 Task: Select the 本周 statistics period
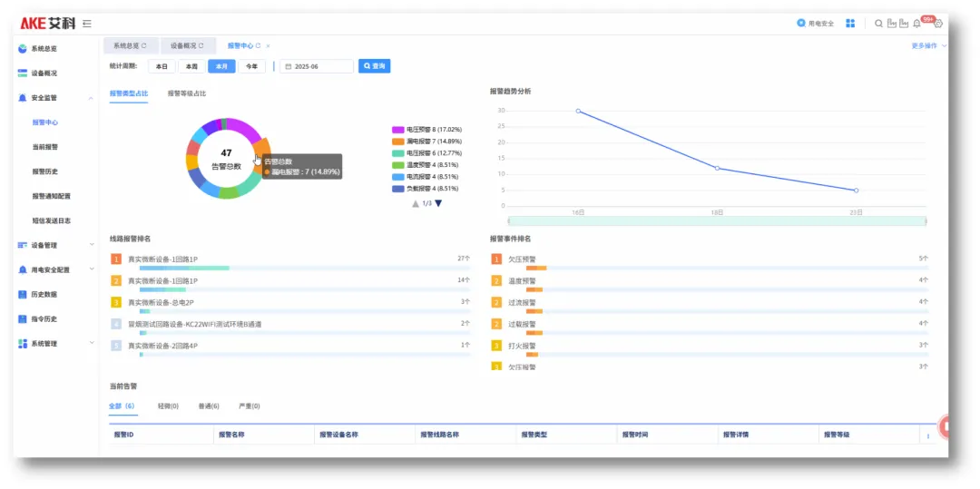(191, 66)
